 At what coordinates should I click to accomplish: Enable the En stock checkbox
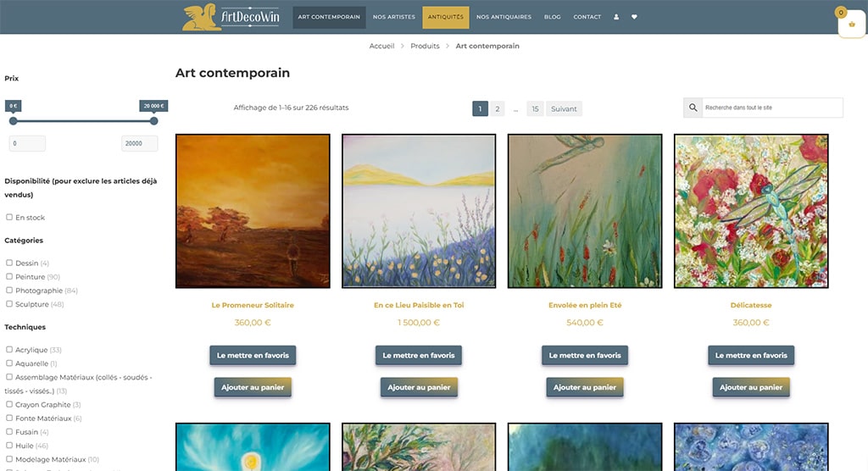(x=8, y=217)
